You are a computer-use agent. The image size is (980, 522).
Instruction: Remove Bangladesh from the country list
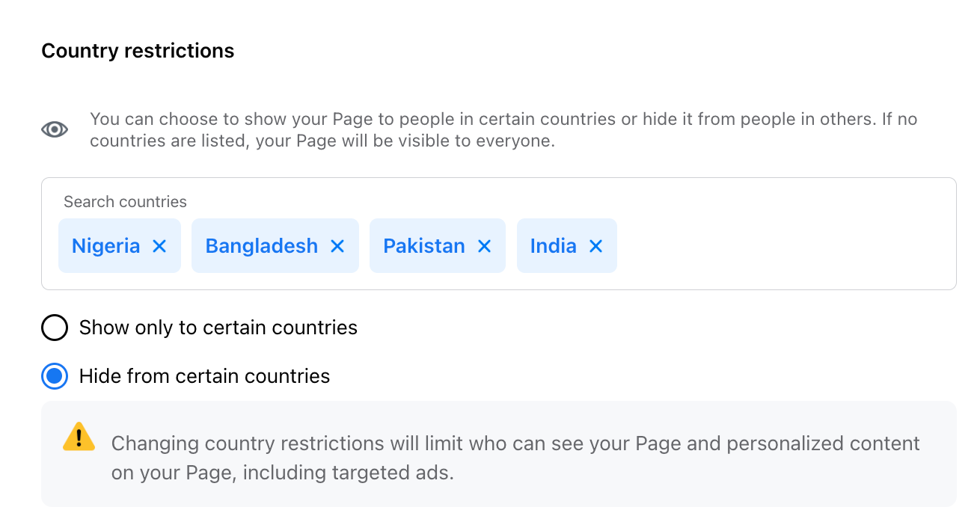[x=337, y=246]
